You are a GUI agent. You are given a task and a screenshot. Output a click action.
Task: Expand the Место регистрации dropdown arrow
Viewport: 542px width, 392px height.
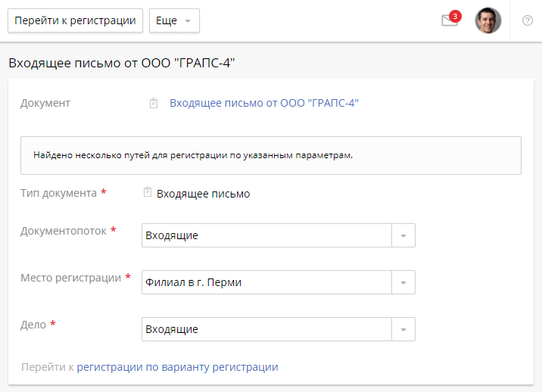(403, 282)
